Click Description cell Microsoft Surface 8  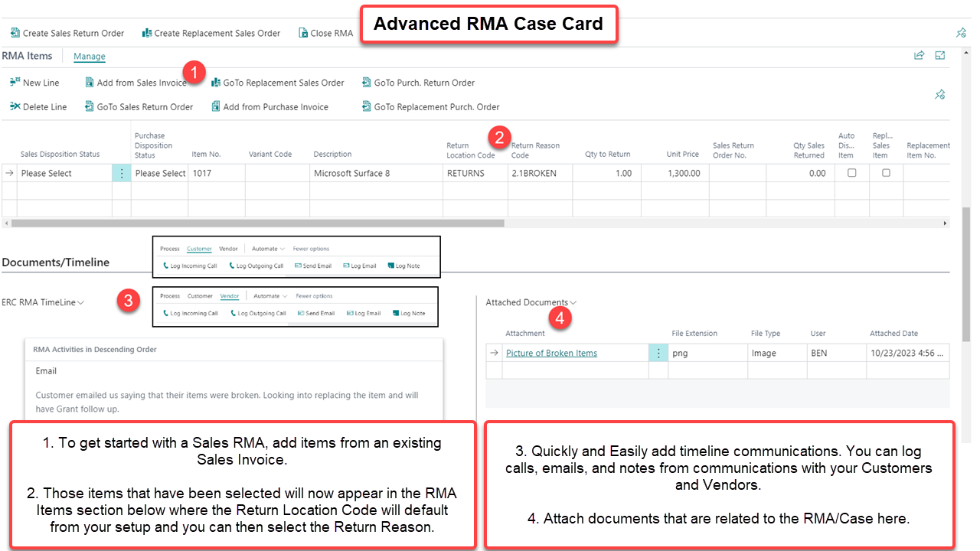(376, 173)
